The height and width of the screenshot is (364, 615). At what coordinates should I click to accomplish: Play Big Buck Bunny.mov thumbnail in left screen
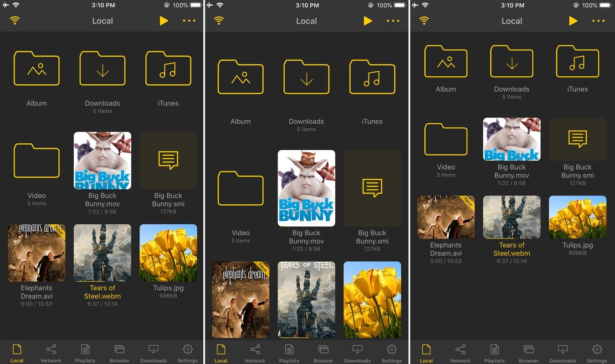(x=102, y=161)
